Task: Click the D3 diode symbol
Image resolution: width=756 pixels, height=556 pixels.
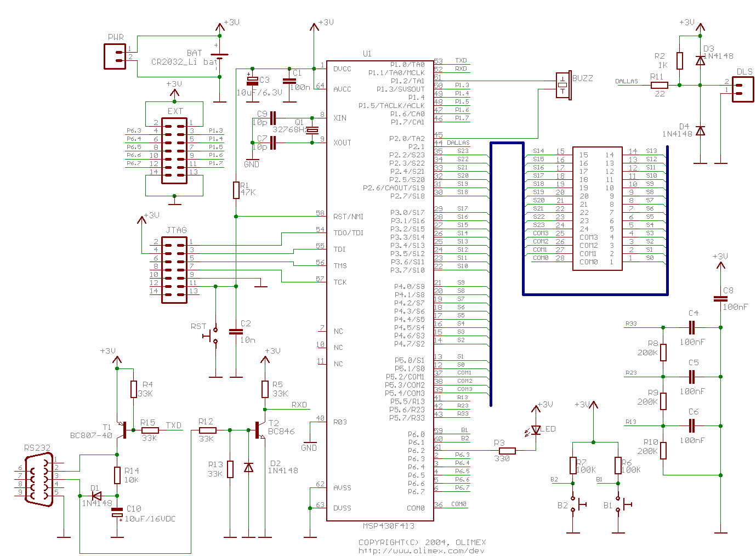Action: pos(700,60)
